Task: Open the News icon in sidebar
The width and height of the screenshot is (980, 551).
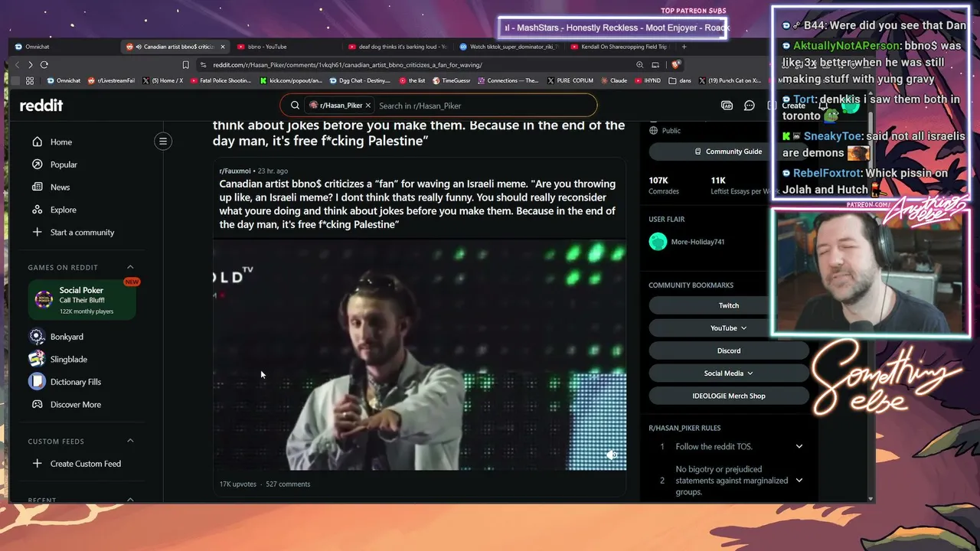Action: pyautogui.click(x=37, y=187)
